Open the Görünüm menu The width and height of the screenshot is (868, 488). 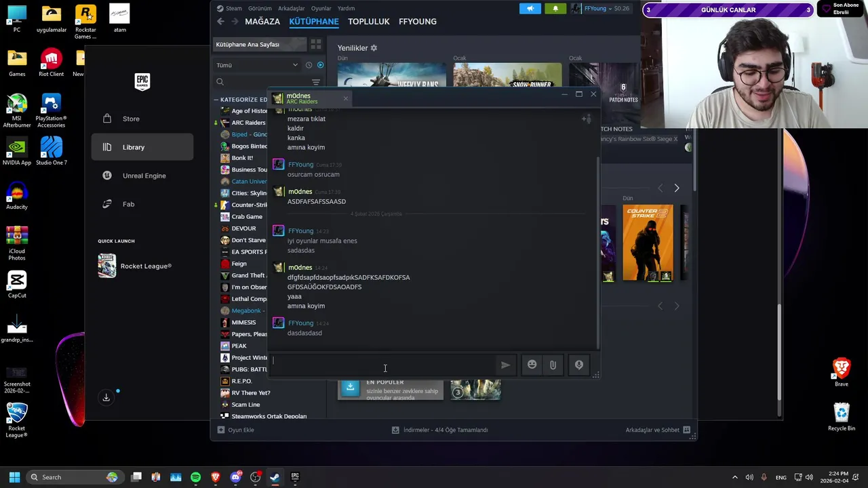(x=260, y=8)
